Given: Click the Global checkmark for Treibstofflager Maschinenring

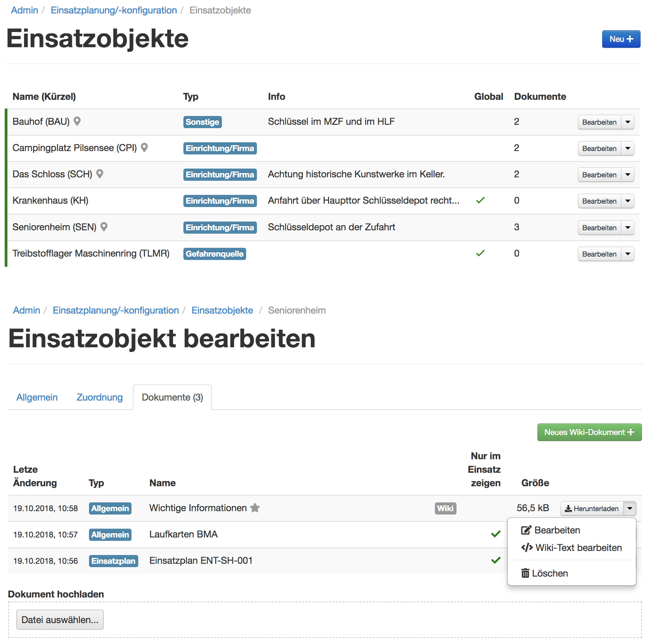Looking at the screenshot, I should [480, 253].
